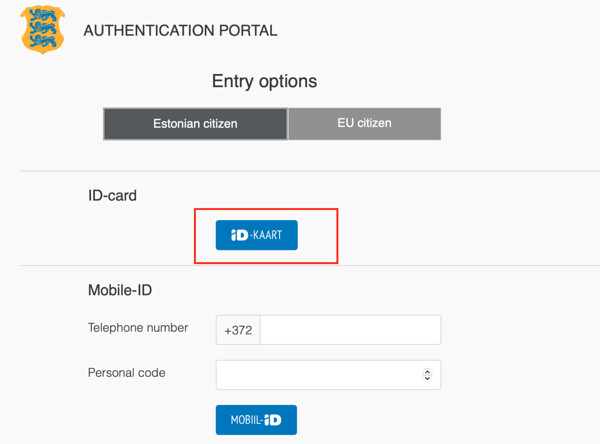600x444 pixels.
Task: Click the Personal code label
Action: (x=127, y=373)
